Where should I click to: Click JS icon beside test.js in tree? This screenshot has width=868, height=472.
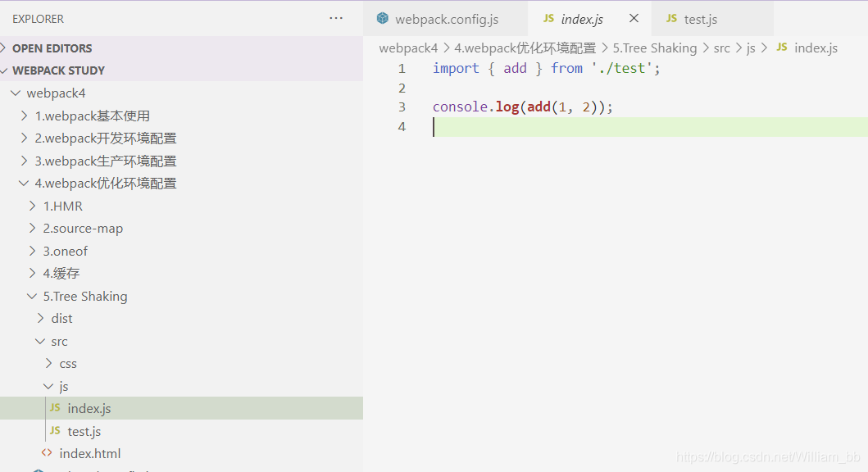(x=55, y=430)
